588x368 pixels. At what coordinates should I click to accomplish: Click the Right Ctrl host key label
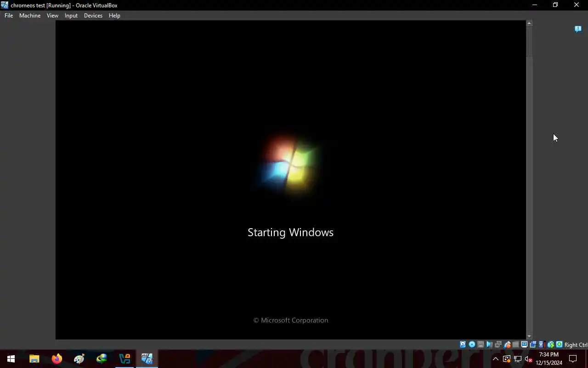click(576, 345)
